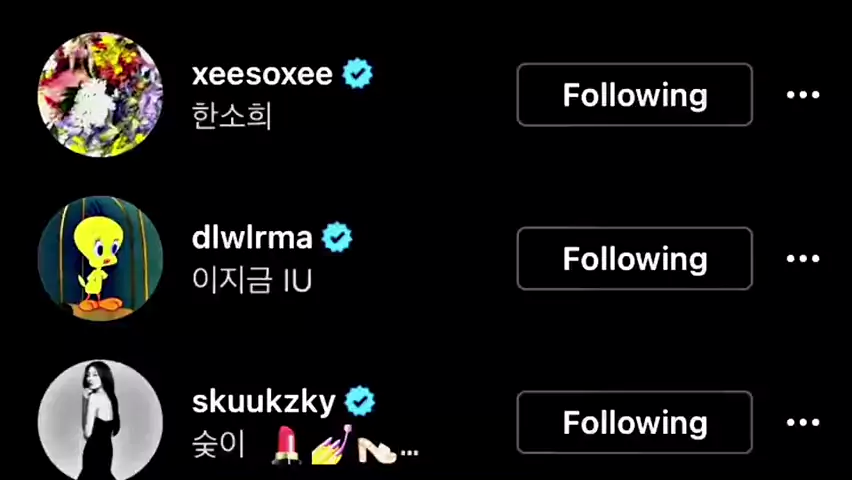This screenshot has width=852, height=480.
Task: Open the Tweety bird profile picture
Action: tap(100, 258)
